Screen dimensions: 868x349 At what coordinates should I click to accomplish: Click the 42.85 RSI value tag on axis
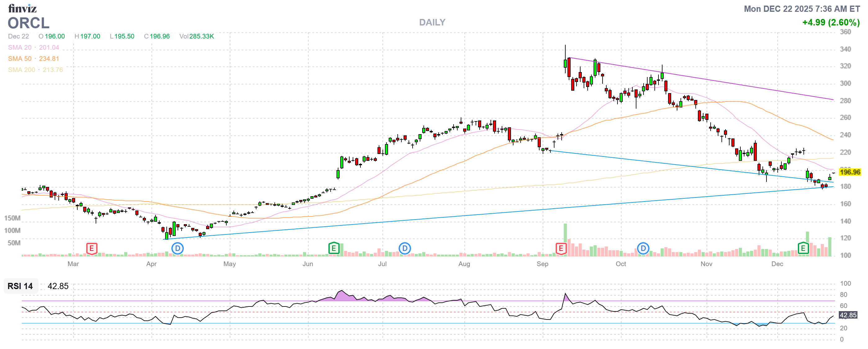pyautogui.click(x=848, y=315)
